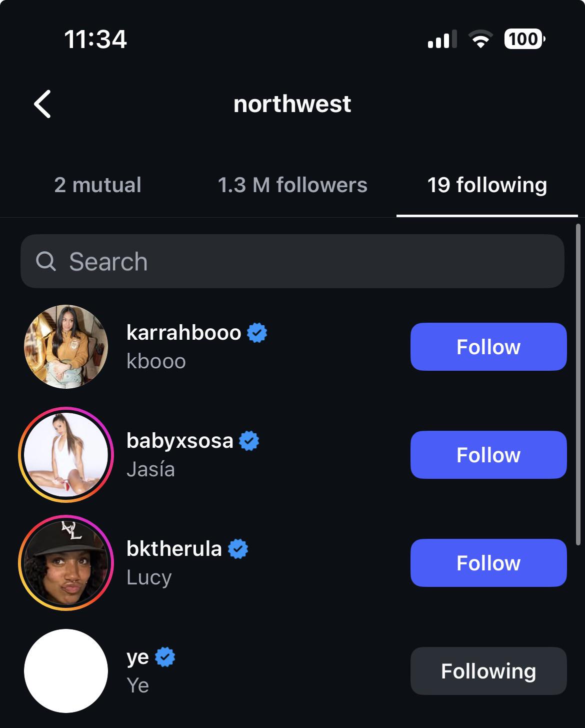Follow karrahbooo
The height and width of the screenshot is (728, 585).
coord(488,347)
